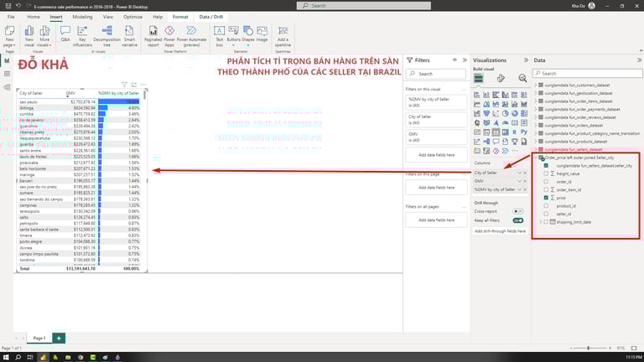
Task: Select the Page 1 tab
Action: tap(39, 339)
